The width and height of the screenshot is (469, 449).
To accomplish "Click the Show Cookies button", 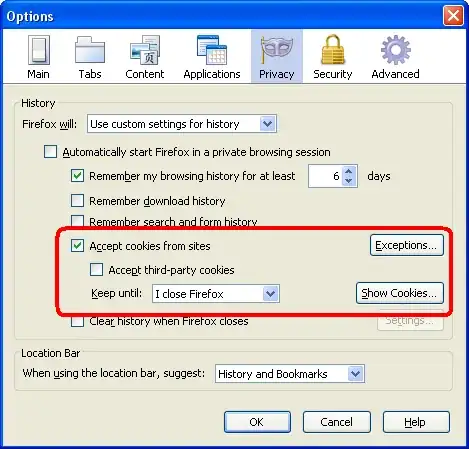I will 400,293.
